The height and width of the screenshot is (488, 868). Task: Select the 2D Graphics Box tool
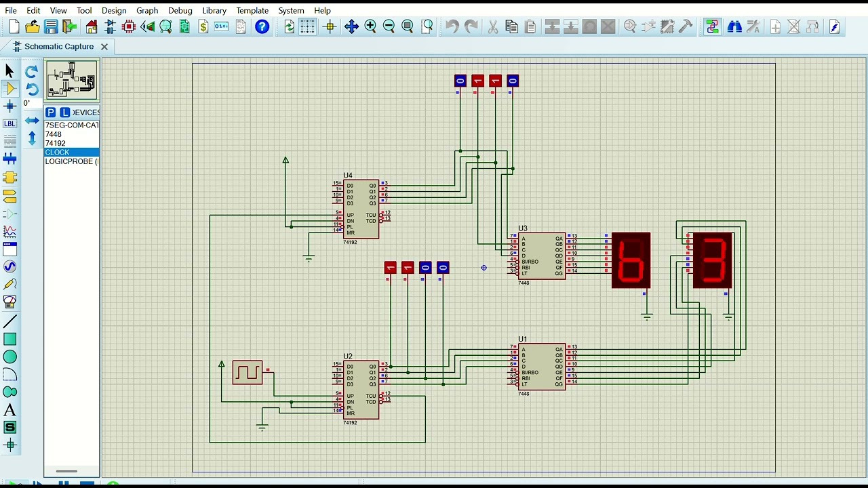click(9, 339)
